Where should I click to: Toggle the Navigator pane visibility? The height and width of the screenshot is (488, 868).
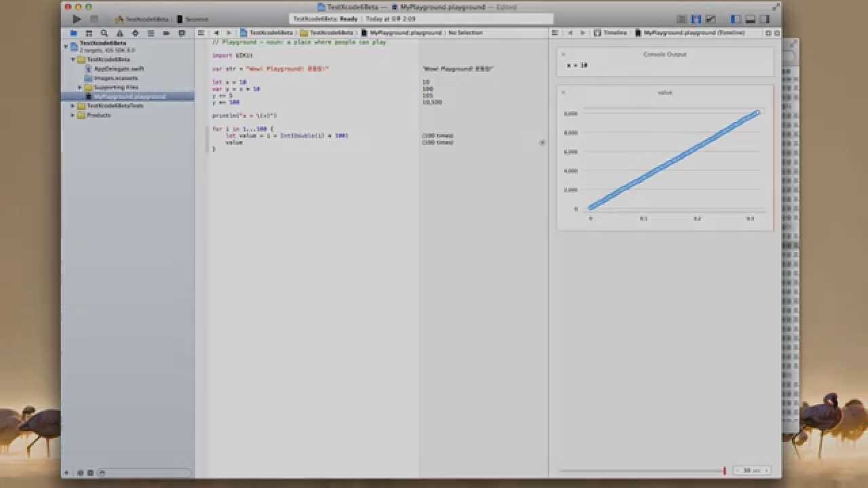[x=736, y=19]
